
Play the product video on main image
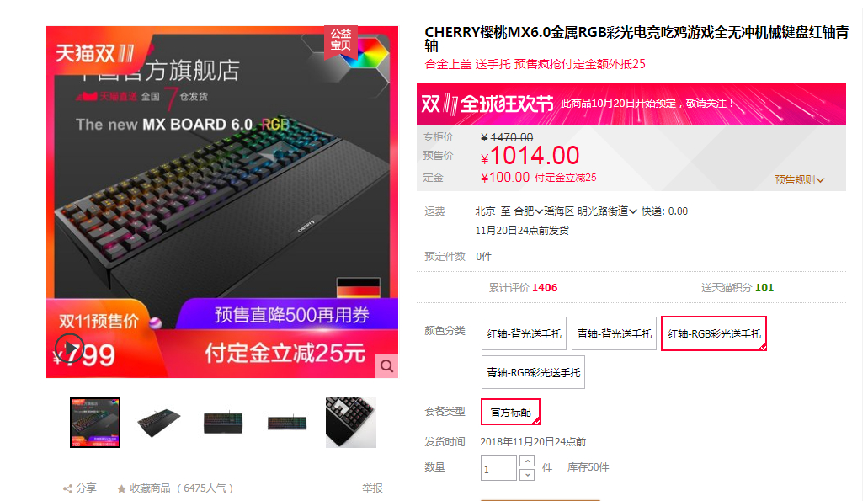click(69, 349)
